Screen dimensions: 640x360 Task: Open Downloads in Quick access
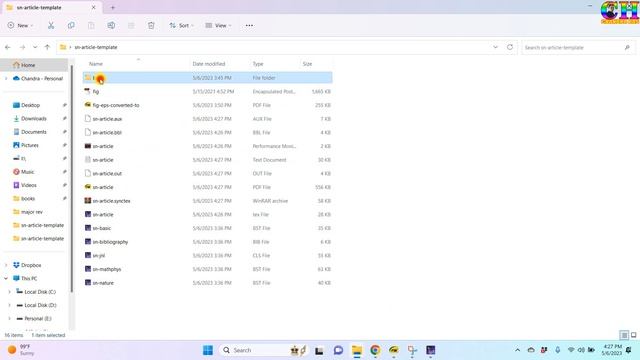[x=33, y=118]
